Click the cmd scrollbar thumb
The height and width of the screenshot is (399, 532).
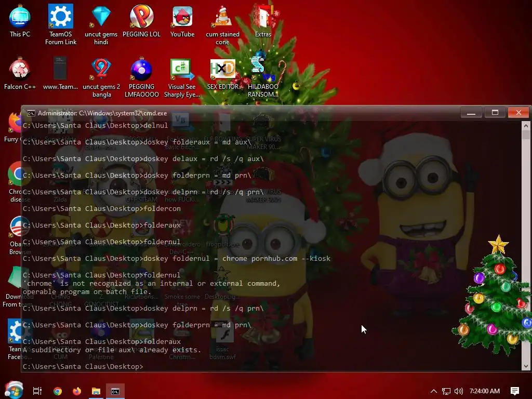[526, 135]
